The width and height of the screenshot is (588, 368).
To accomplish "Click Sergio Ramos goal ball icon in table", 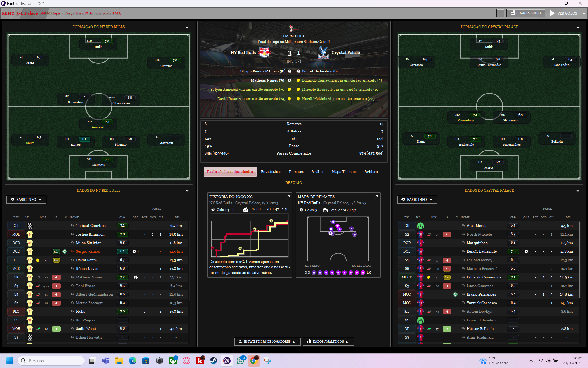I will (134, 251).
